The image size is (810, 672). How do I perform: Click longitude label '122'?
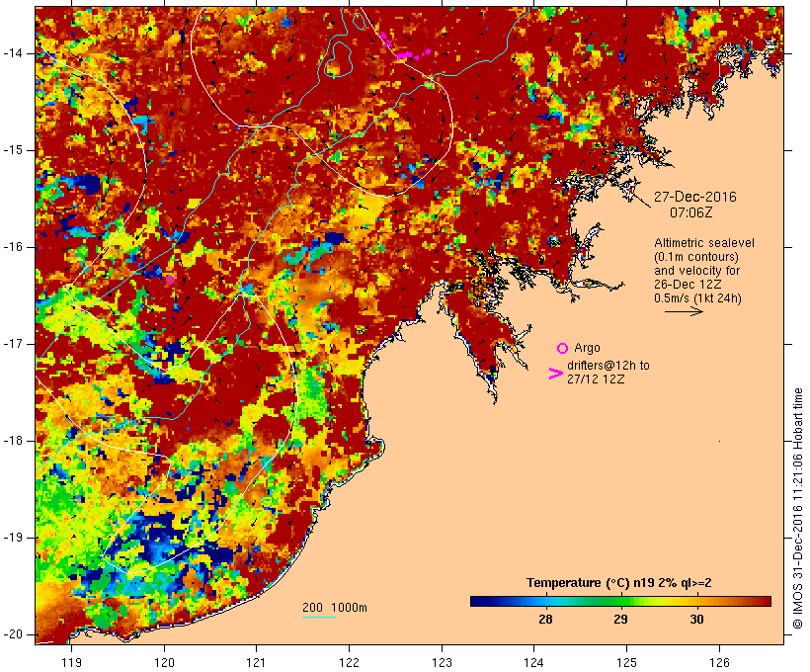click(350, 663)
